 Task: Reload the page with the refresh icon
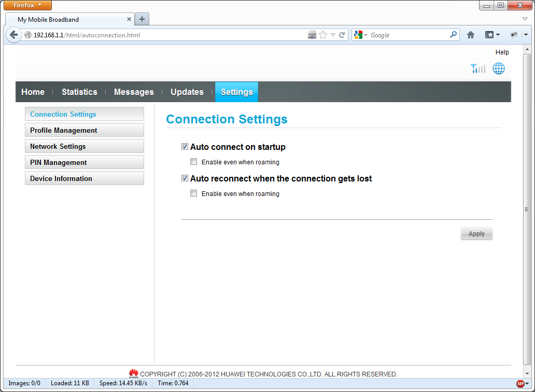342,35
